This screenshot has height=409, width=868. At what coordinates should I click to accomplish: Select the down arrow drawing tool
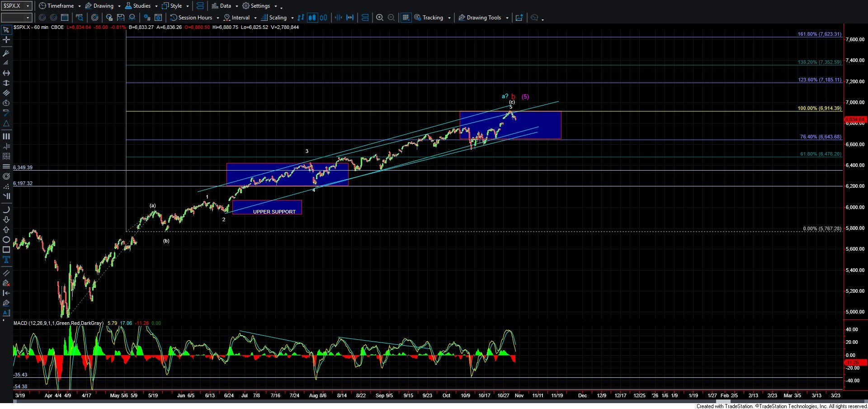pyautogui.click(x=6, y=220)
